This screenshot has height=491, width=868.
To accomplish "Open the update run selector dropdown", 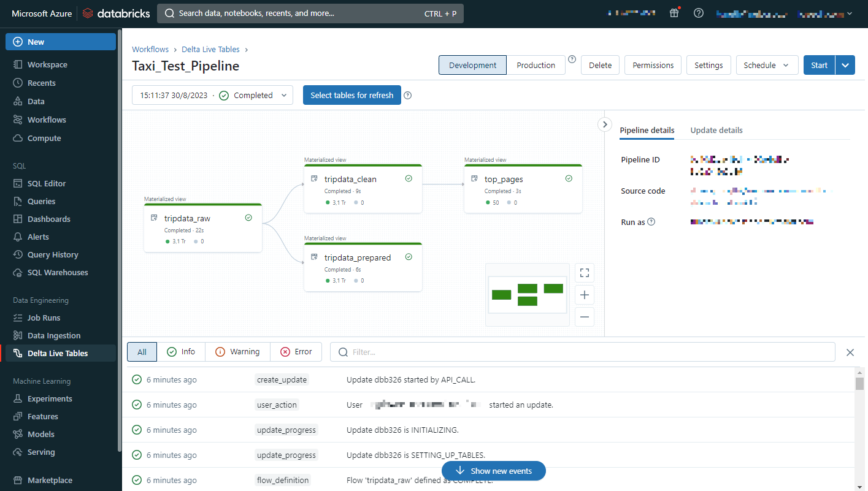I will tap(212, 96).
